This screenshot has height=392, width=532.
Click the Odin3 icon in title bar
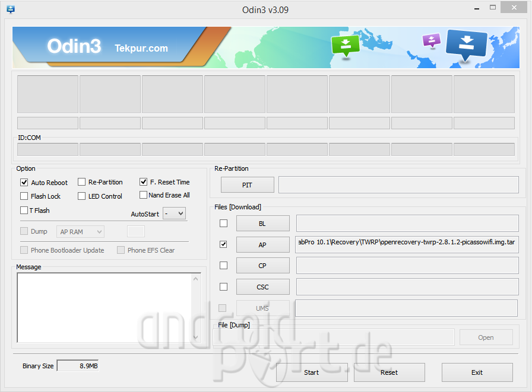tap(10, 9)
